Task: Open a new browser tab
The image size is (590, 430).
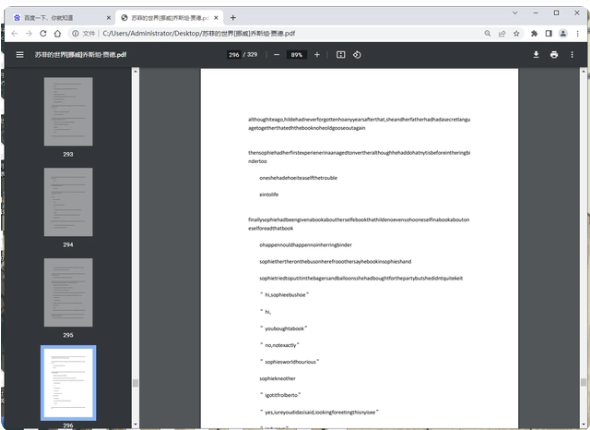Action: pyautogui.click(x=233, y=17)
